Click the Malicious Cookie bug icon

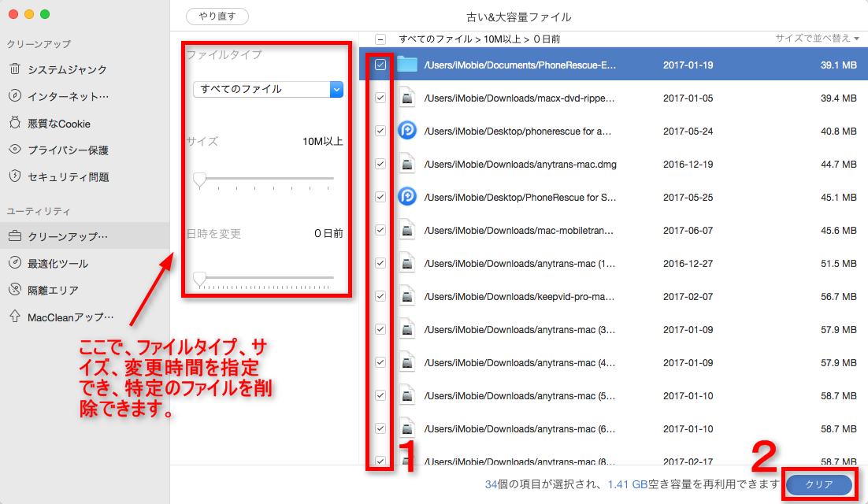pos(15,123)
